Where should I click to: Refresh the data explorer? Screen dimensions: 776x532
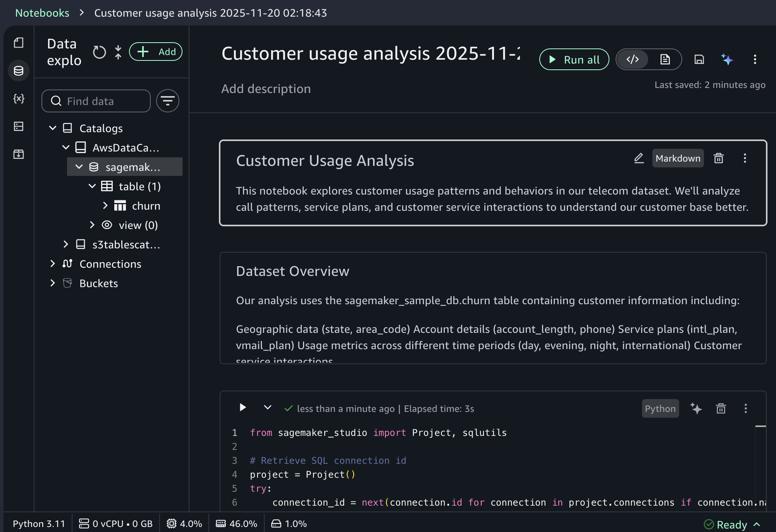(99, 52)
